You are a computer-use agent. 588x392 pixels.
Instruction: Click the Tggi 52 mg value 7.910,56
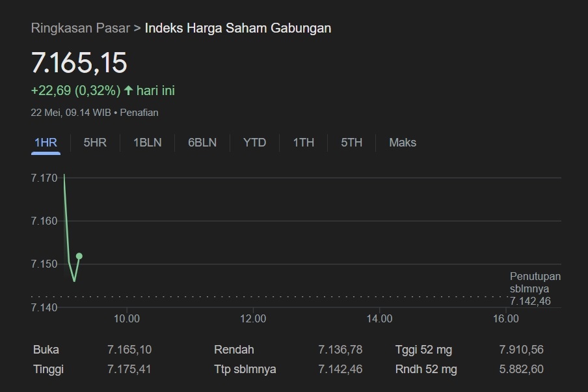tap(521, 350)
